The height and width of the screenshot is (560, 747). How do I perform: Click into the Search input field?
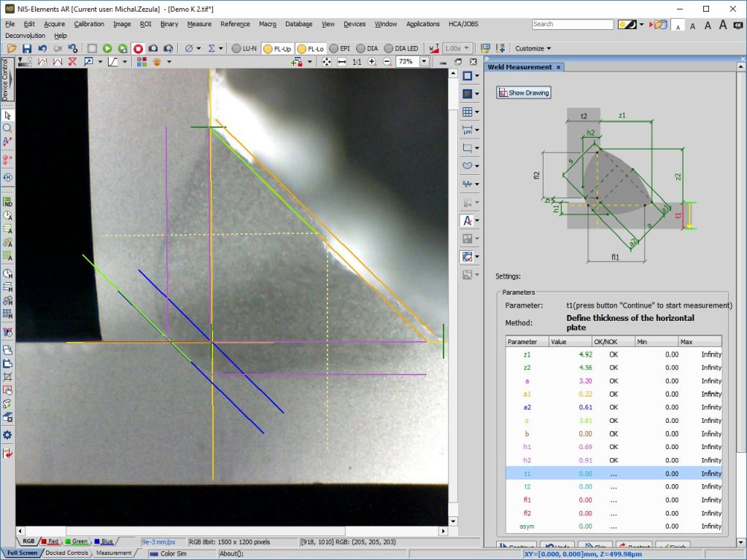(573, 24)
